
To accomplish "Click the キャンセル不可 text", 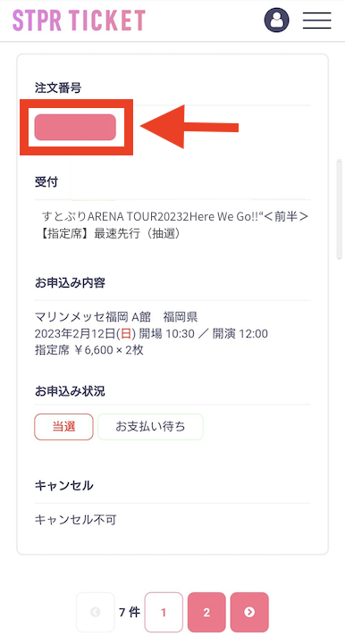I will 76,520.
